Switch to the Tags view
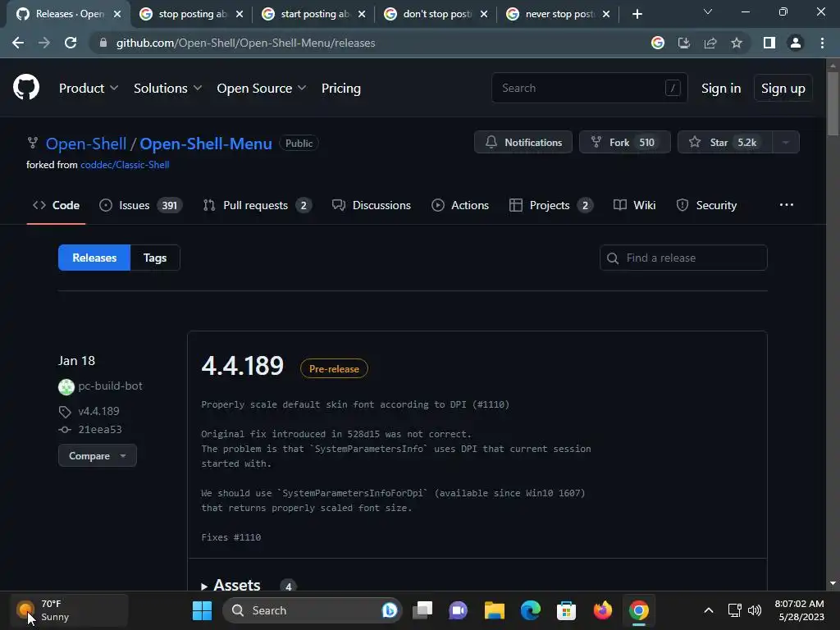 pyautogui.click(x=155, y=258)
